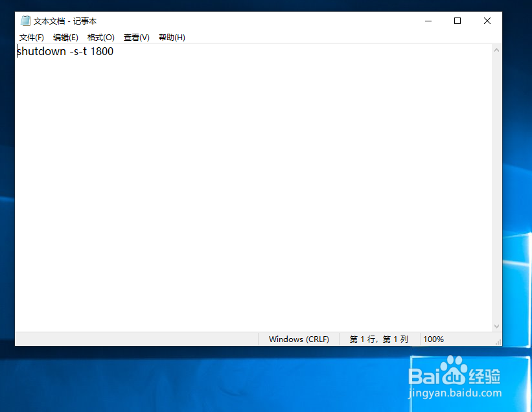Open the 文件(F) menu
This screenshot has height=412, width=532.
coord(32,37)
